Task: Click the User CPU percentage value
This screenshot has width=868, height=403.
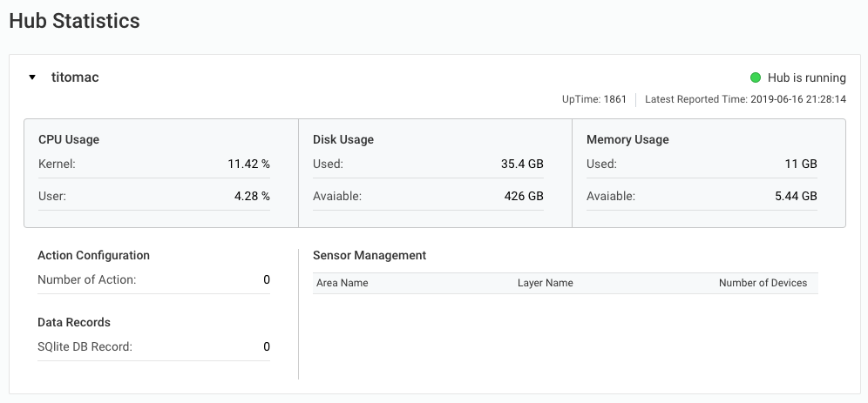Action: tap(252, 196)
